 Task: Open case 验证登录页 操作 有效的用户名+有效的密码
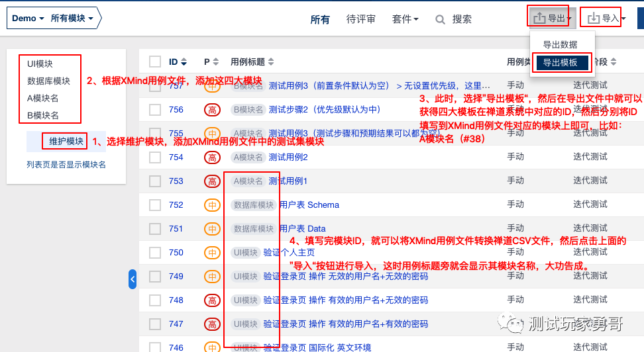click(x=345, y=324)
